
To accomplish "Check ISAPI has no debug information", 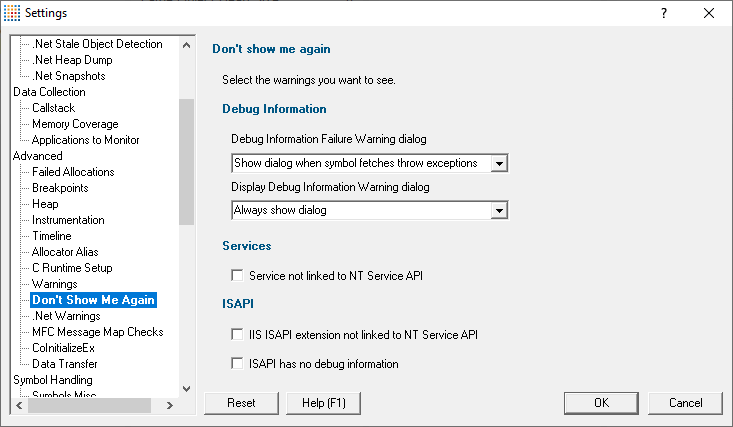I will 237,363.
